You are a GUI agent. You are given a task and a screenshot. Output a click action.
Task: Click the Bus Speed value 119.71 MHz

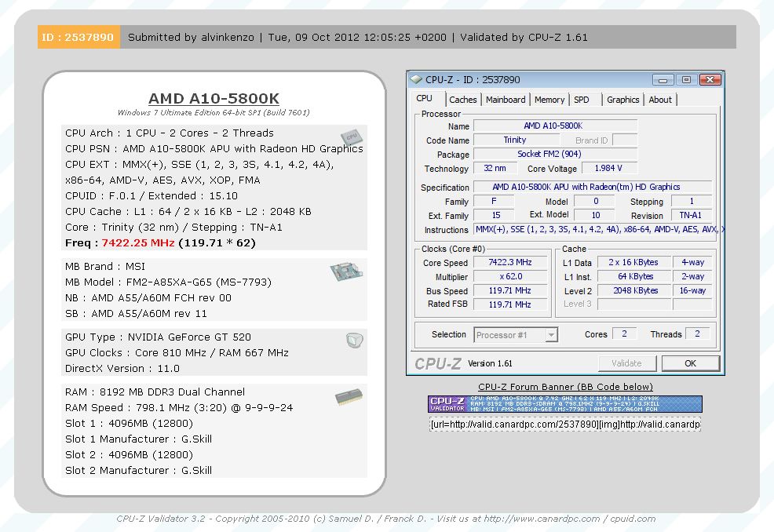[x=510, y=290]
